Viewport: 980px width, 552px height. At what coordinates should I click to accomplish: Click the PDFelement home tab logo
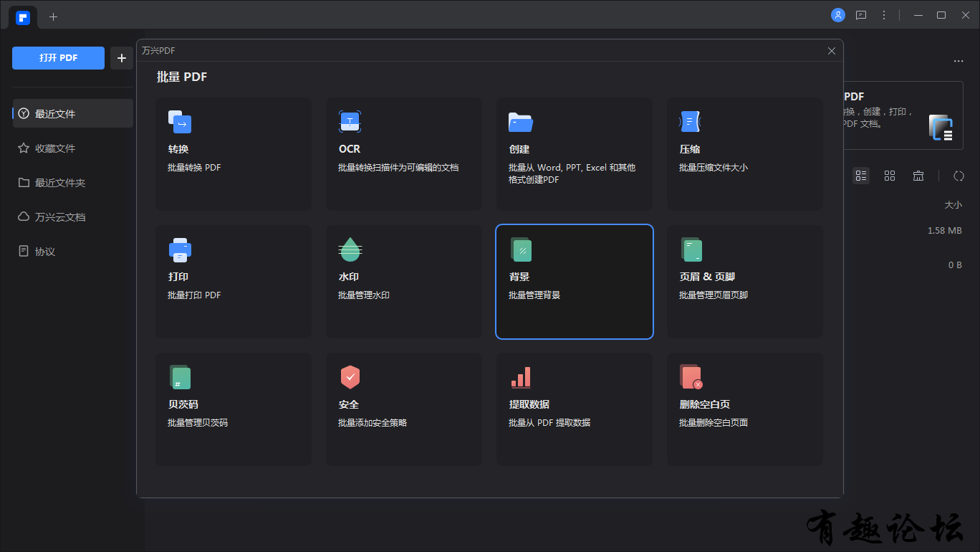pos(22,17)
